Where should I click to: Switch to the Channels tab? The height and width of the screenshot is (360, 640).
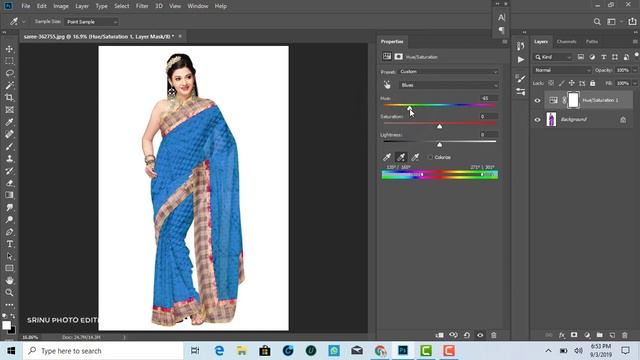coord(566,42)
